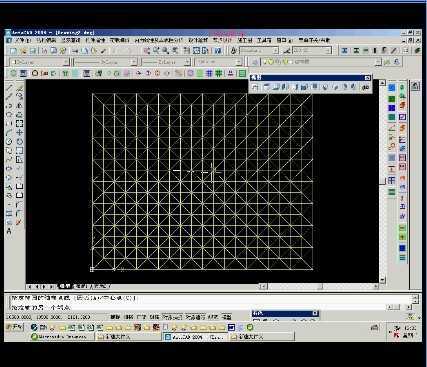Select the Array tool in Modify toolbar
Screen dimensions: 427x367
tap(20, 124)
